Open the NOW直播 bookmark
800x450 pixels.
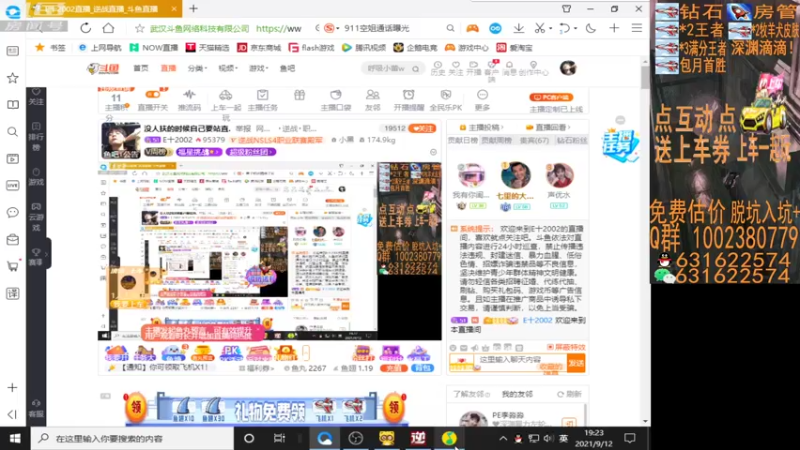pyautogui.click(x=154, y=47)
